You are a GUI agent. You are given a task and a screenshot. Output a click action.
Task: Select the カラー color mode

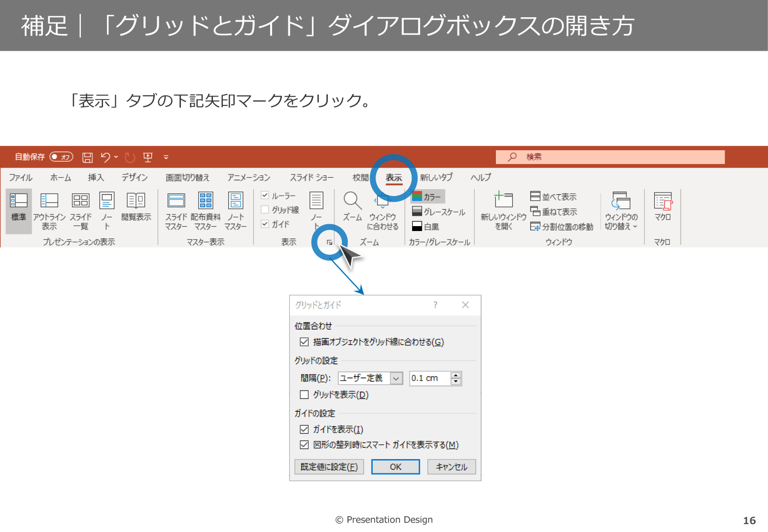click(x=427, y=197)
